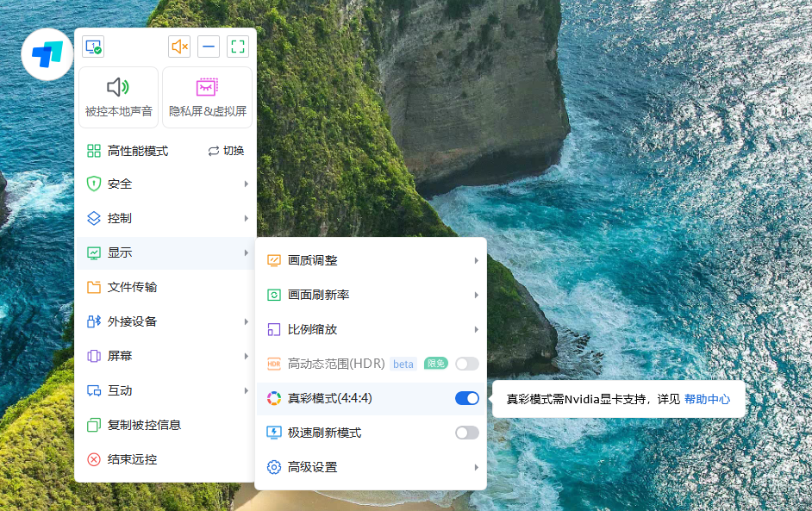
Task: Click the 隐私屏&虚拟屏 button
Action: (207, 97)
